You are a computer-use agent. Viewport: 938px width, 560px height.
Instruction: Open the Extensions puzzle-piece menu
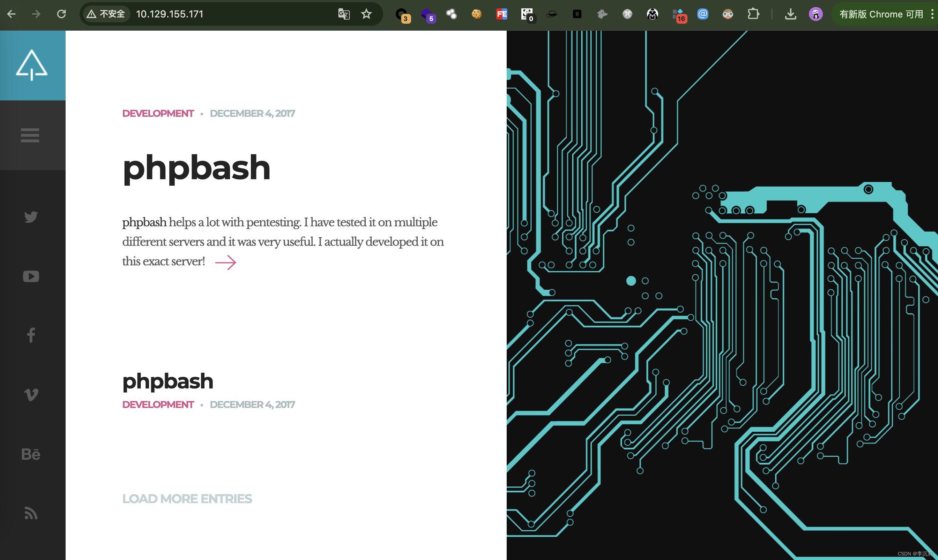tap(753, 14)
